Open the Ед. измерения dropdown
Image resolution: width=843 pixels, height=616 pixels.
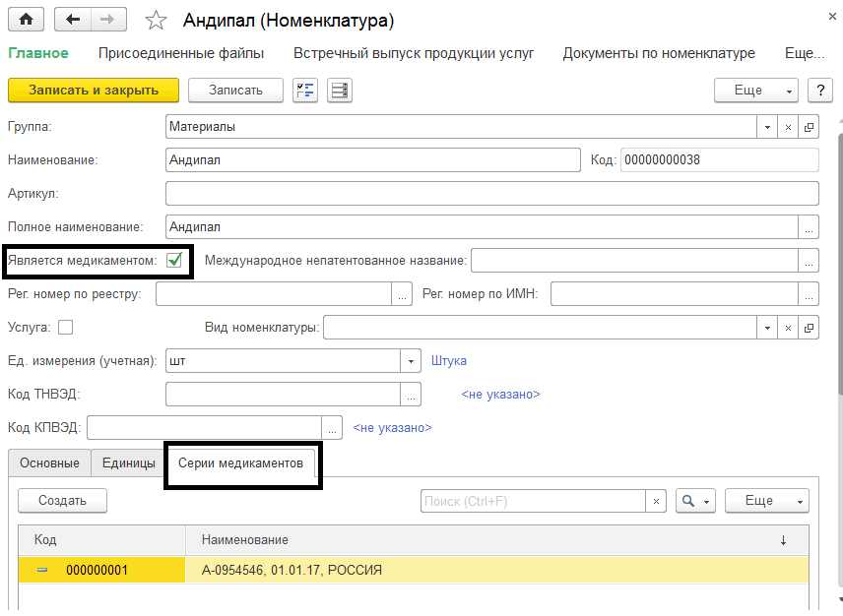coord(412,361)
